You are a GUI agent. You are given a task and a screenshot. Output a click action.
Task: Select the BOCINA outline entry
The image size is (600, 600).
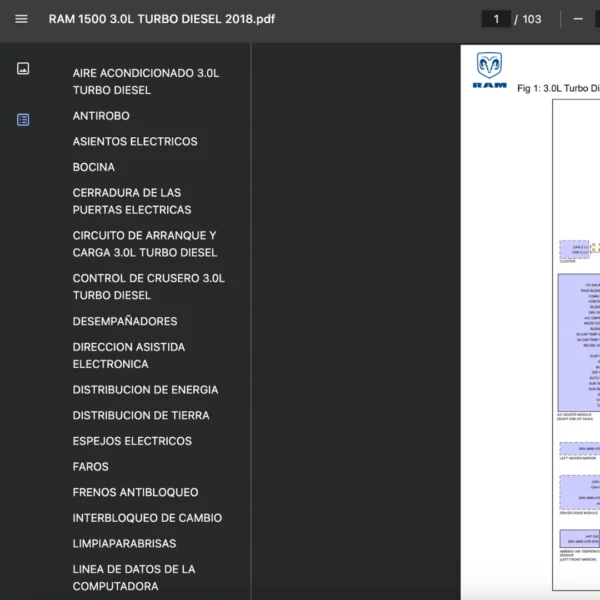tap(94, 167)
